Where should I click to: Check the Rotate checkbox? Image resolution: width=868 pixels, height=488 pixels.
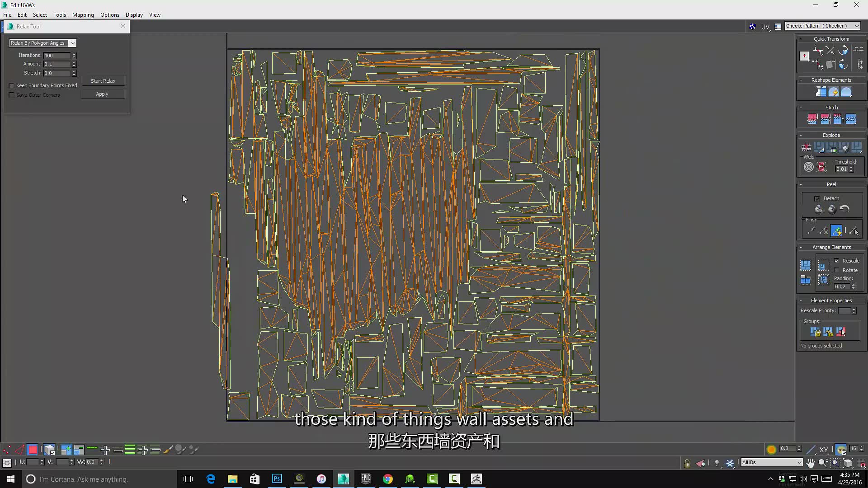pos(836,270)
